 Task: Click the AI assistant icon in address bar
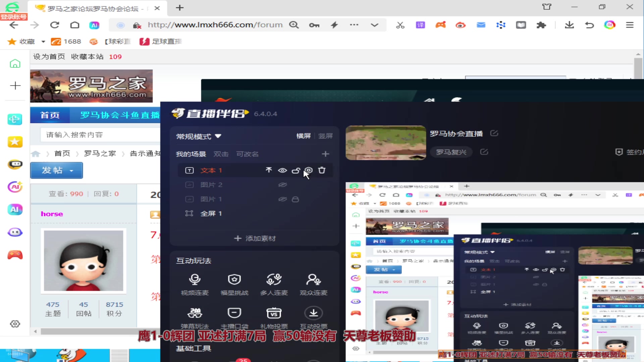(94, 25)
